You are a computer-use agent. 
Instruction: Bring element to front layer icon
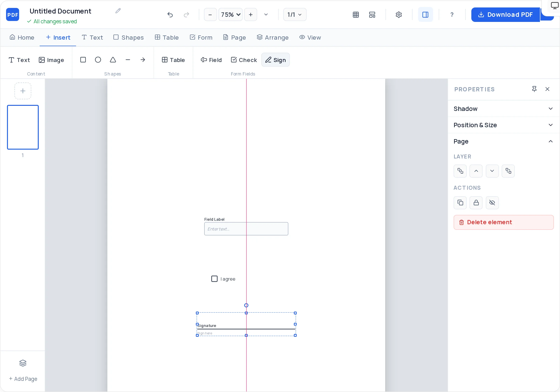point(460,171)
